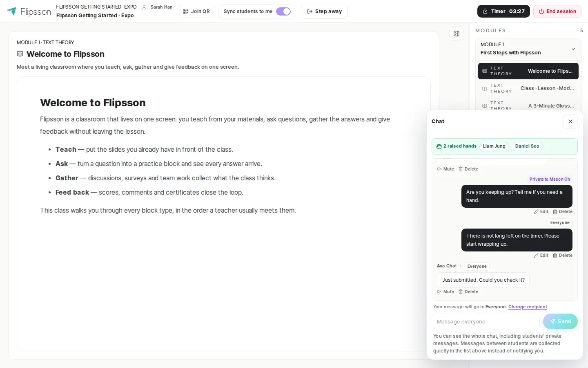Image resolution: width=588 pixels, height=368 pixels.
Task: Delete Ava Choi's 'Just submitted' message
Action: 468,292
